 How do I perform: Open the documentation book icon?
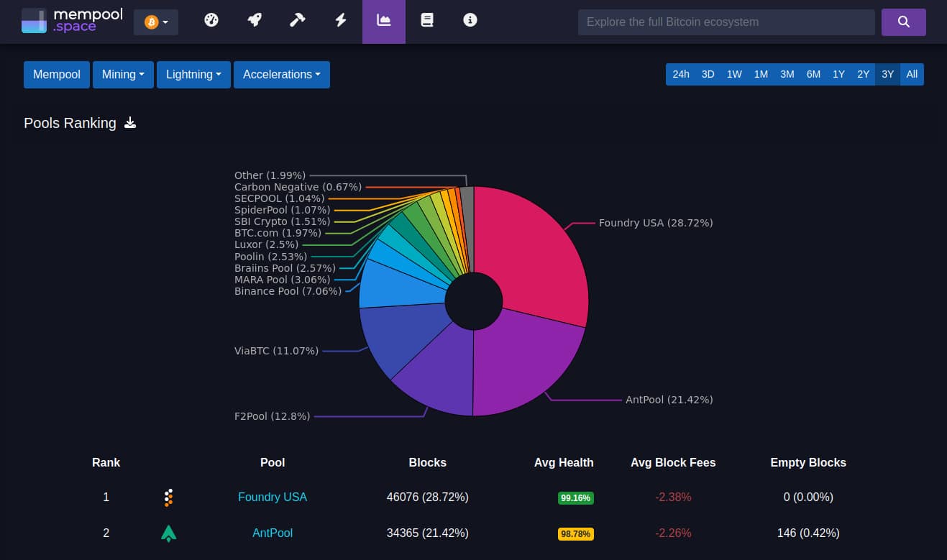click(426, 20)
